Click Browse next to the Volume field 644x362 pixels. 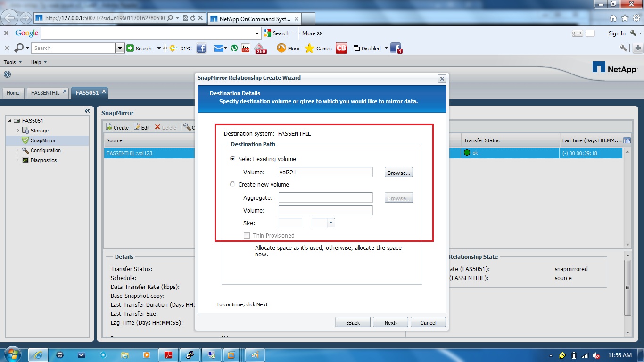398,172
